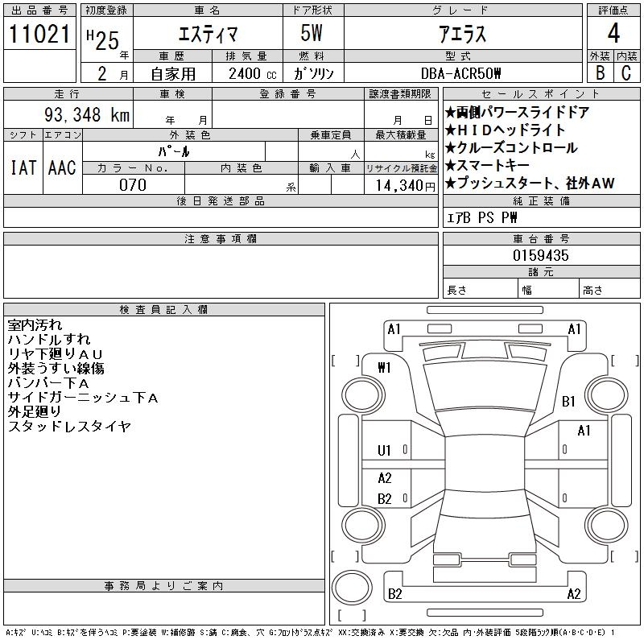644x644 pixels.
Task: Click the mileage value 93,348 km
Action: 87,114
